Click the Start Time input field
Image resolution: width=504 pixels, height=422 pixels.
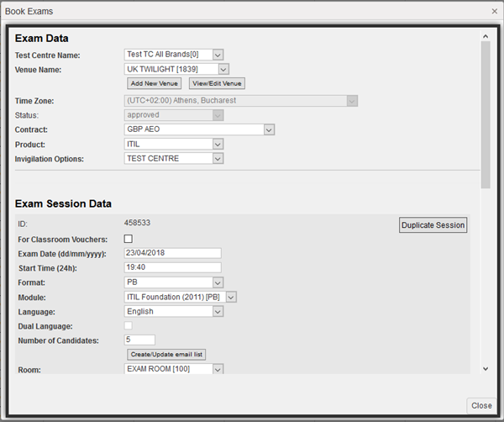(x=172, y=267)
